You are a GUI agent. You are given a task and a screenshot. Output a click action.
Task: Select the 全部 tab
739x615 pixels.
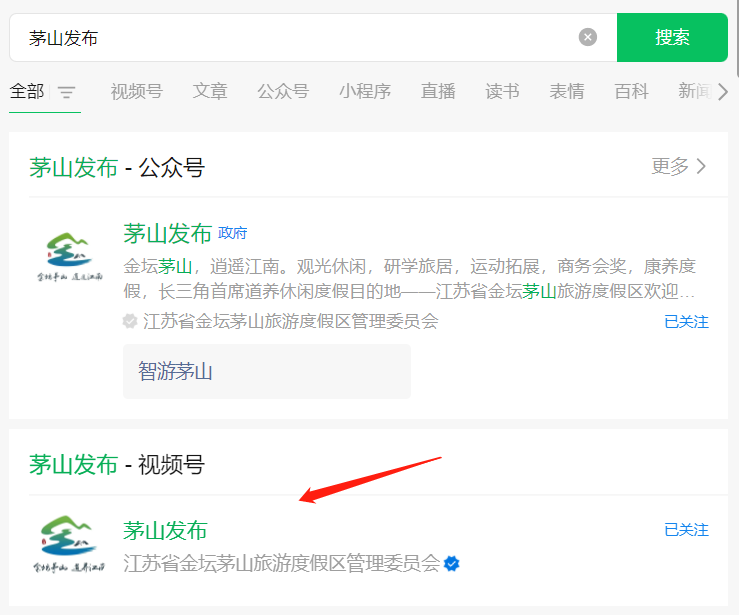(x=27, y=91)
